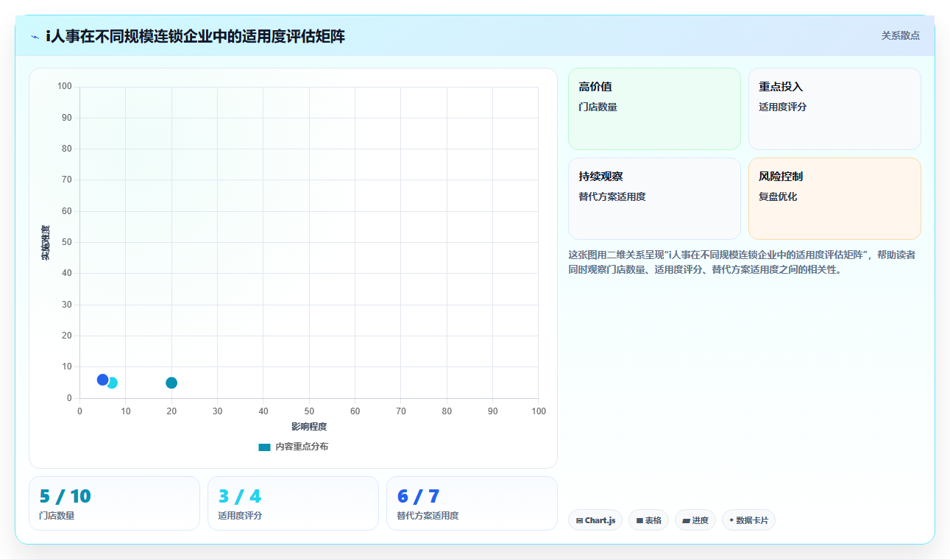Click 适用度评分 text in 重点投入 card
This screenshot has width=950, height=560.
[x=783, y=107]
